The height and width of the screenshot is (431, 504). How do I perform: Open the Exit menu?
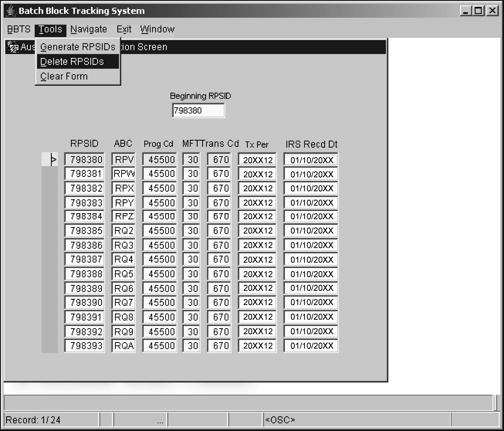[x=124, y=29]
